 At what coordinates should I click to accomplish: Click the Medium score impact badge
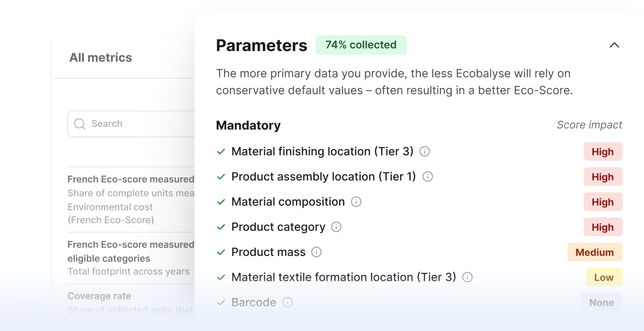(594, 252)
